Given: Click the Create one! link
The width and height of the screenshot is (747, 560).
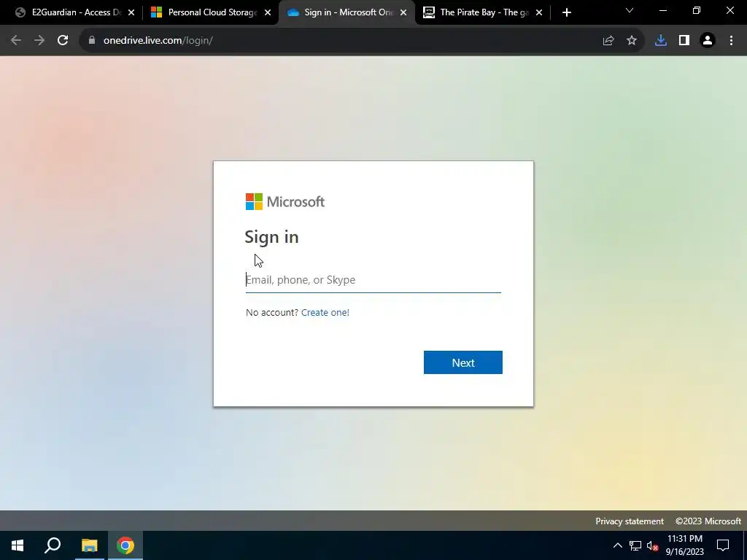Looking at the screenshot, I should (x=325, y=312).
